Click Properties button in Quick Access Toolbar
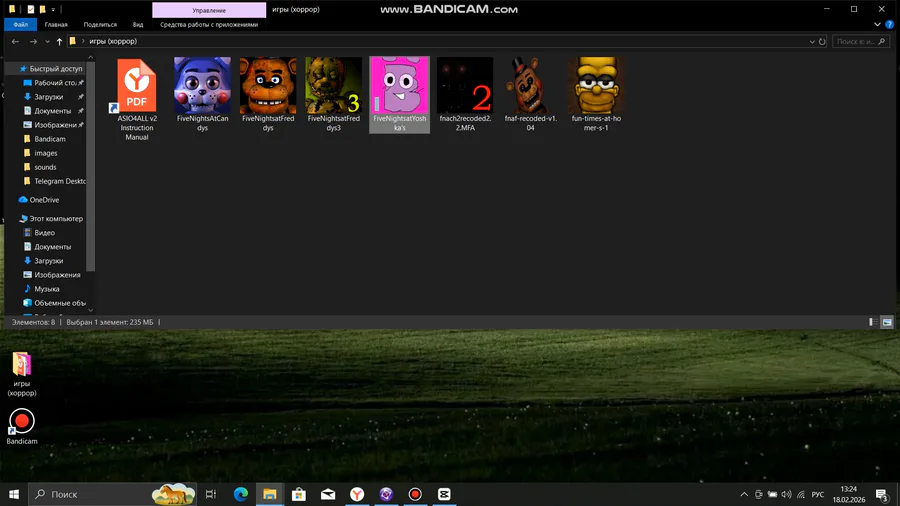The width and height of the screenshot is (900, 506). click(30, 10)
